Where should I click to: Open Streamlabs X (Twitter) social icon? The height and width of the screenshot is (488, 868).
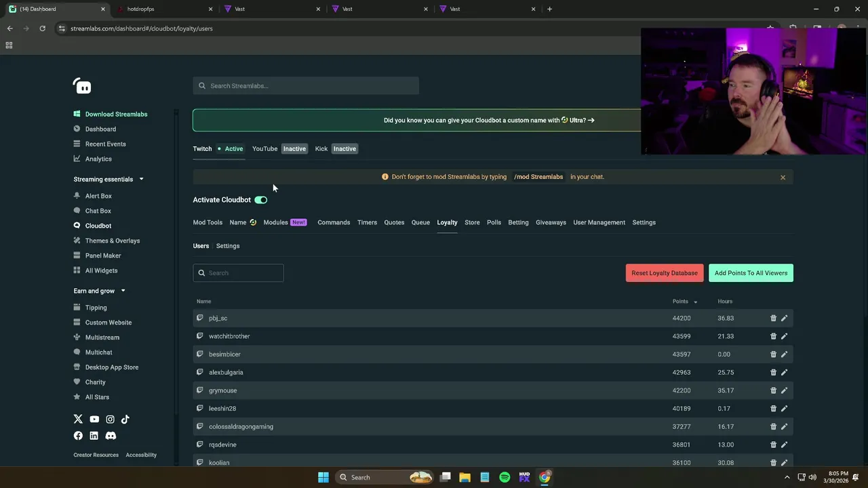coord(78,420)
